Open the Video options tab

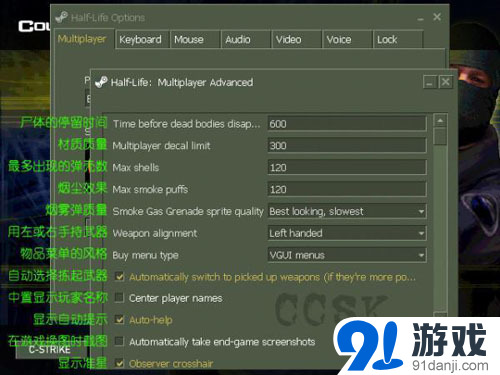click(x=297, y=40)
